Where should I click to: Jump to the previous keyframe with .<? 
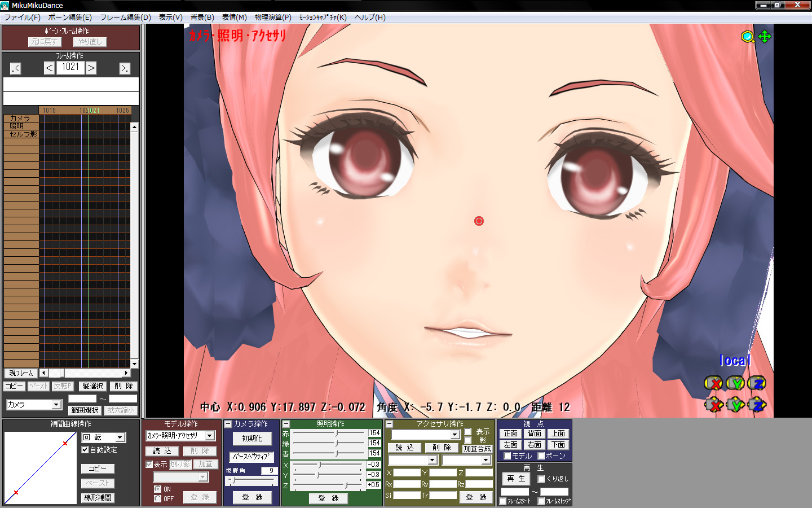coord(15,68)
